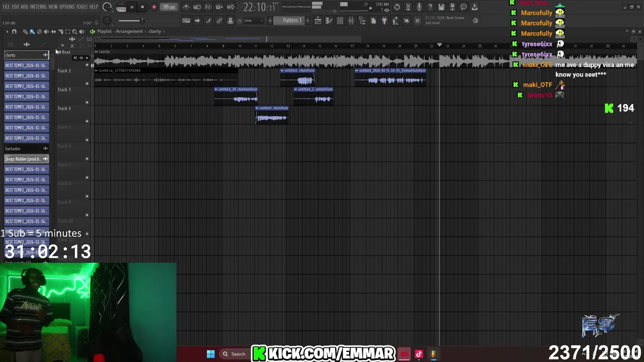Open help via the question mark icon
This screenshot has height=362, width=644.
tap(430, 7)
